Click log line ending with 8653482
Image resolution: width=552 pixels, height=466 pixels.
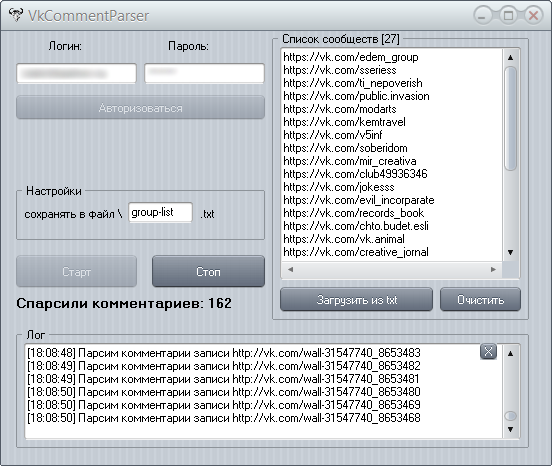point(224,366)
